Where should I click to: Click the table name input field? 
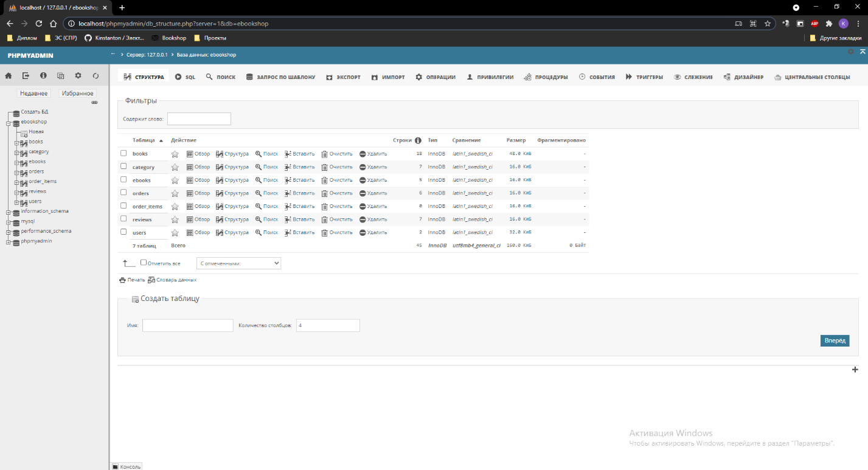pyautogui.click(x=187, y=325)
